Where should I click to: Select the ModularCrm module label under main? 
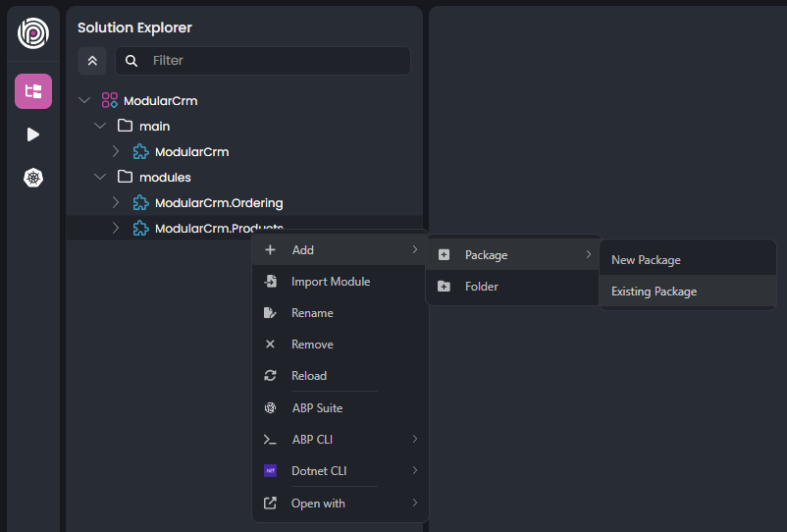click(x=191, y=151)
